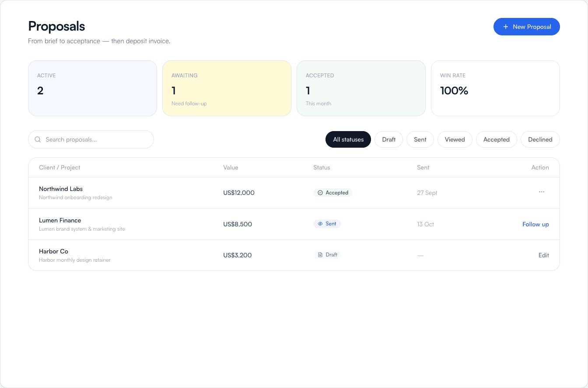This screenshot has width=588, height=388.
Task: Open the Active proposals stat card
Action: (x=92, y=88)
